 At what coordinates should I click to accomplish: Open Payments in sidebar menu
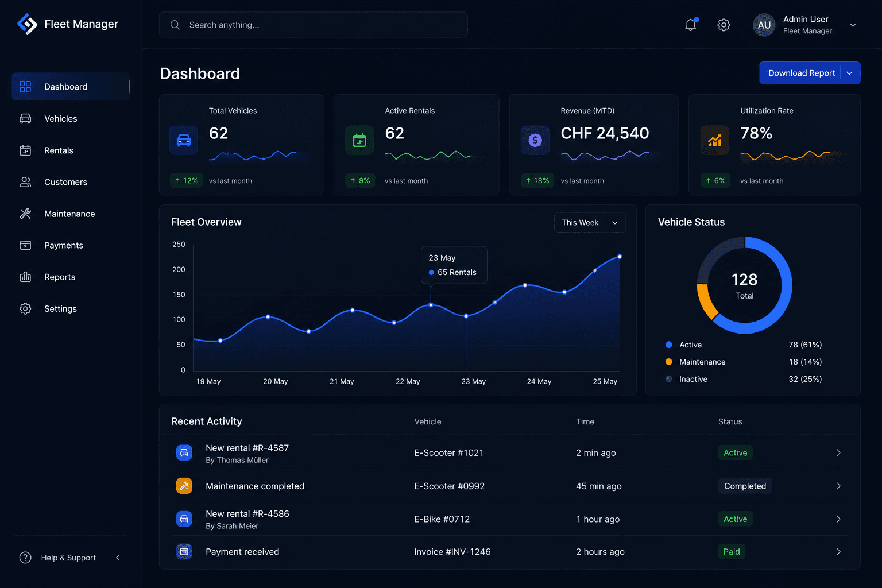point(71,245)
